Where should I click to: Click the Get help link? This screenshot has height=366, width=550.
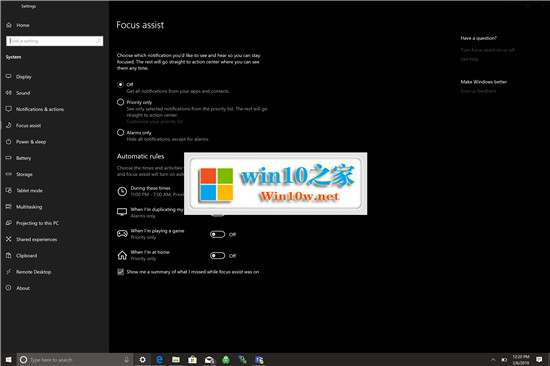(x=469, y=59)
